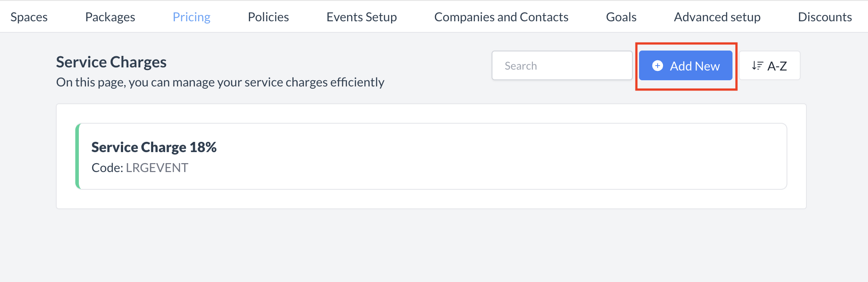Open Companies and Contacts
Screen dimensions: 868x282
(x=501, y=17)
